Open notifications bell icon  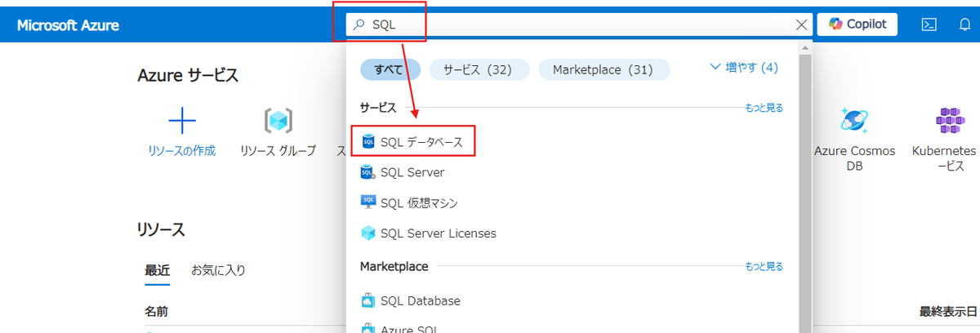(964, 24)
